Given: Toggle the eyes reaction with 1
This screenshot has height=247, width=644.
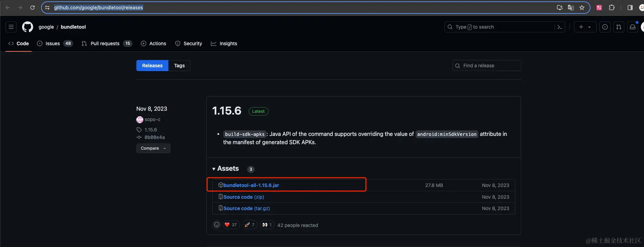Looking at the screenshot, I should coord(267,225).
